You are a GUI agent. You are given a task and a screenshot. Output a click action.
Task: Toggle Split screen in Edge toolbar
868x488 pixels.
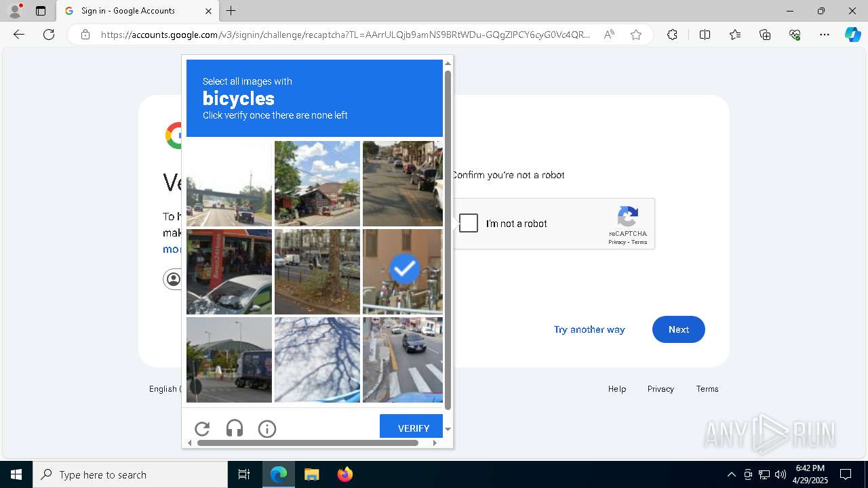705,35
